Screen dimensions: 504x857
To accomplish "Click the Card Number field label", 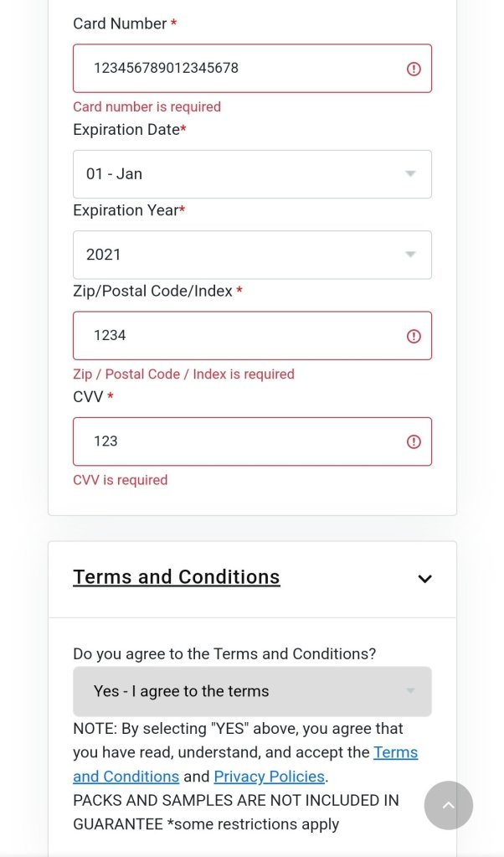I will [120, 23].
